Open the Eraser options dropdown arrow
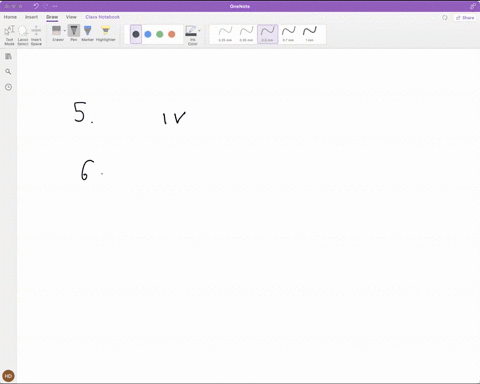The width and height of the screenshot is (480, 384). 65,31
